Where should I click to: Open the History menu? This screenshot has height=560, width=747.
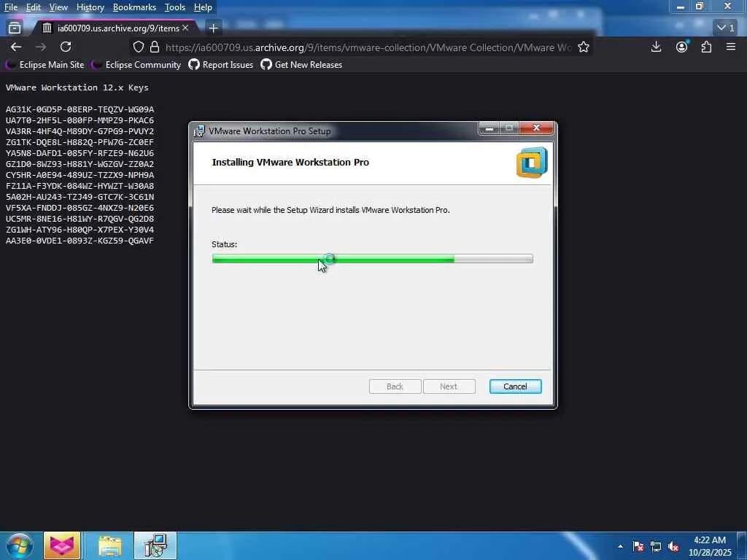pos(90,7)
